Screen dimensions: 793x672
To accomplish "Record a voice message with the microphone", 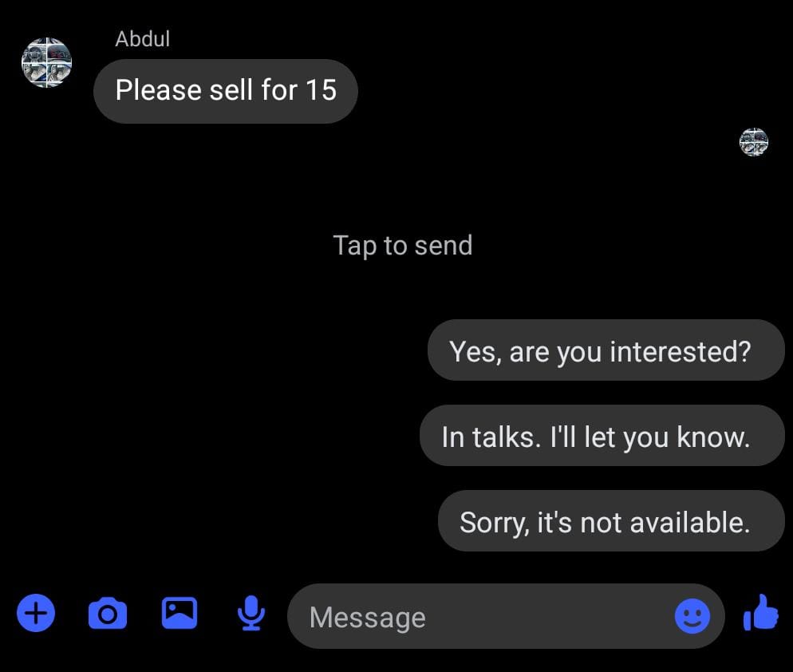I will pos(251,614).
